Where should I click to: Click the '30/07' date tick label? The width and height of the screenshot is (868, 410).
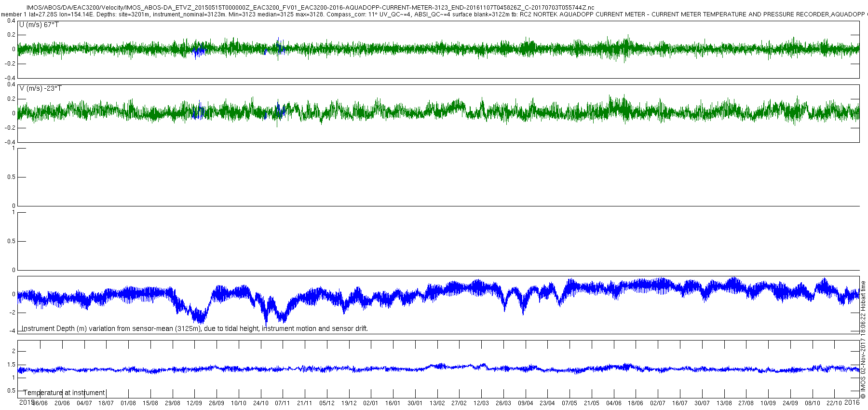tap(702, 403)
